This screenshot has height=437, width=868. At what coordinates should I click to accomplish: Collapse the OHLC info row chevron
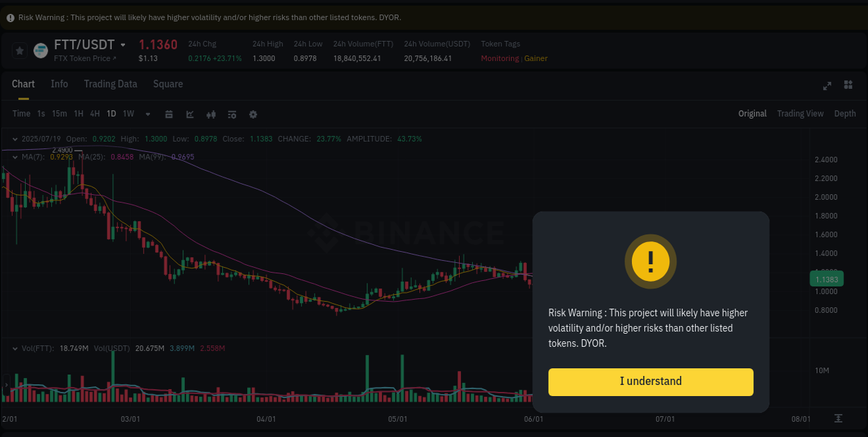[15, 139]
